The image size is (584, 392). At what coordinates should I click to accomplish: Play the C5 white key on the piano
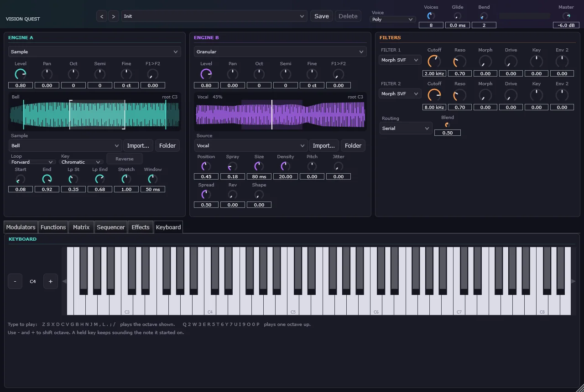pyautogui.click(x=293, y=305)
